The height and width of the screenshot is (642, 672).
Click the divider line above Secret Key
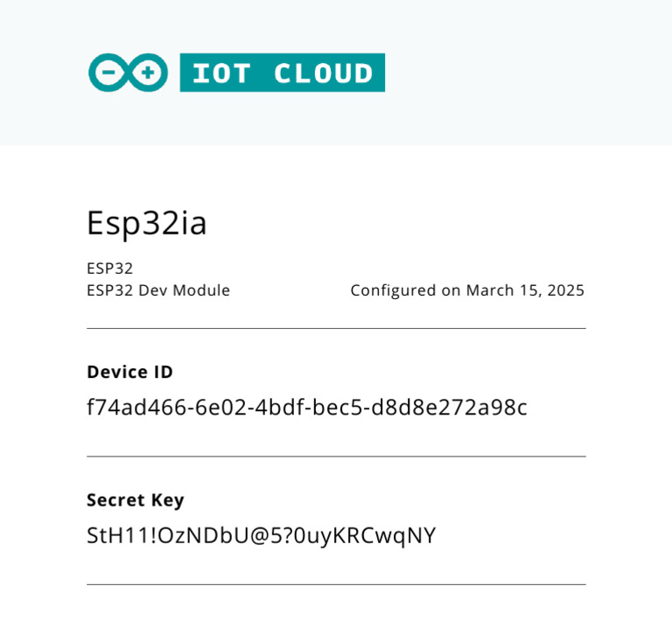tap(336, 457)
